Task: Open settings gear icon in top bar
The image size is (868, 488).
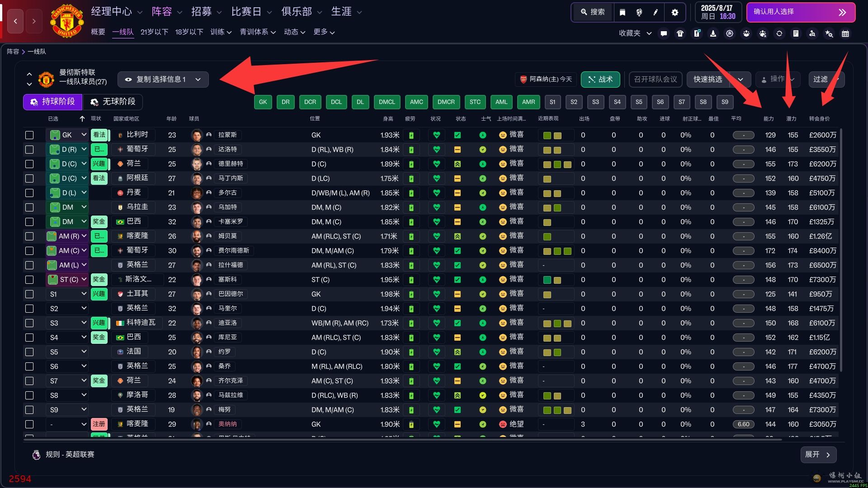Action: (675, 12)
